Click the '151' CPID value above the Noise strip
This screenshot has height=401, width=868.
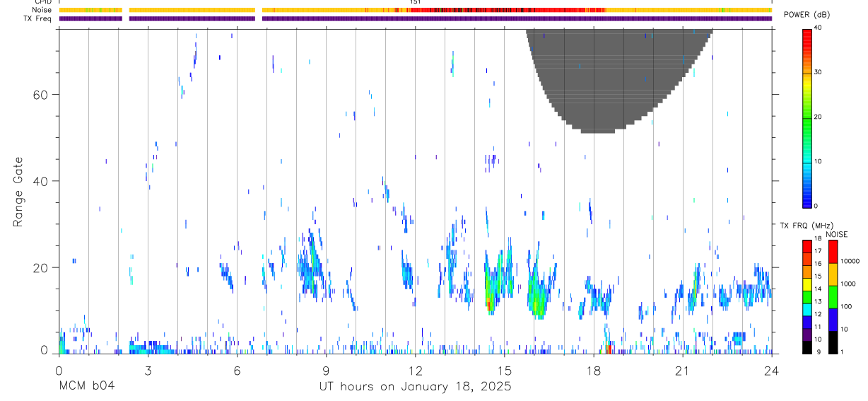pyautogui.click(x=416, y=2)
